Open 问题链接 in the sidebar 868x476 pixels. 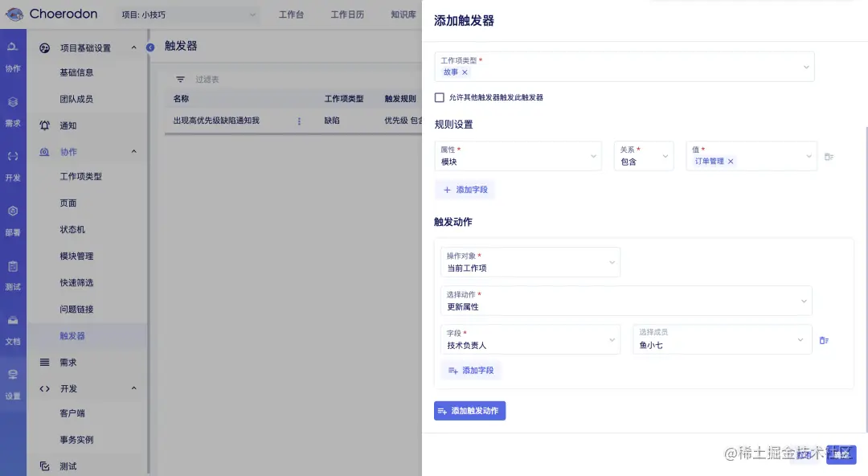click(76, 310)
